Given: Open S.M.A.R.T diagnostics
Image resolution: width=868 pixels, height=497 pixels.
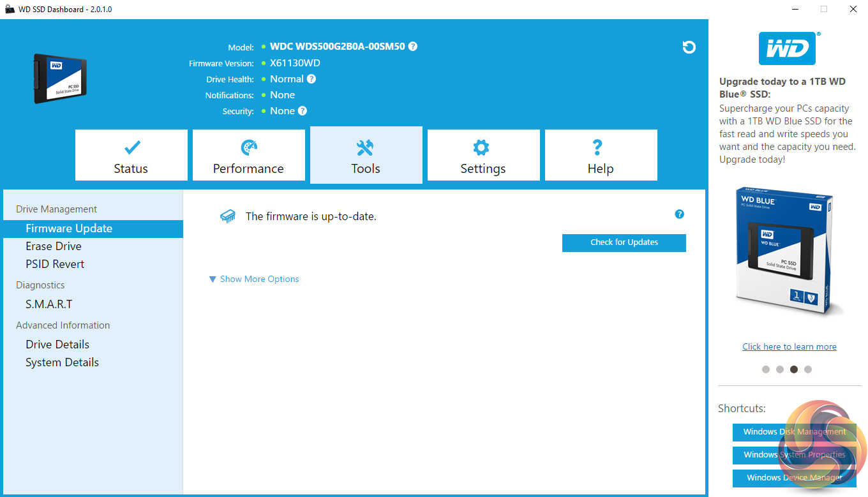Looking at the screenshot, I should pyautogui.click(x=49, y=304).
